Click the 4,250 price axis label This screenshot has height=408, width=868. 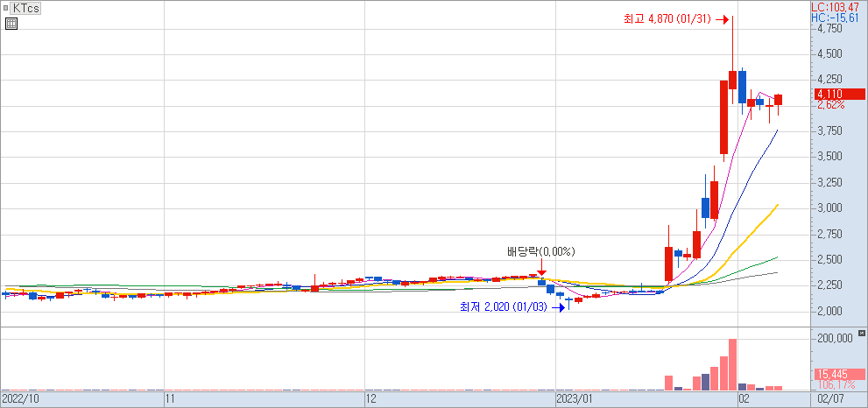(x=828, y=80)
